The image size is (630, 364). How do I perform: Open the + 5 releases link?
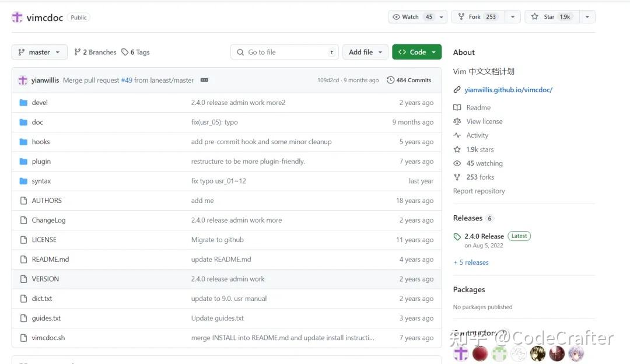click(x=471, y=262)
